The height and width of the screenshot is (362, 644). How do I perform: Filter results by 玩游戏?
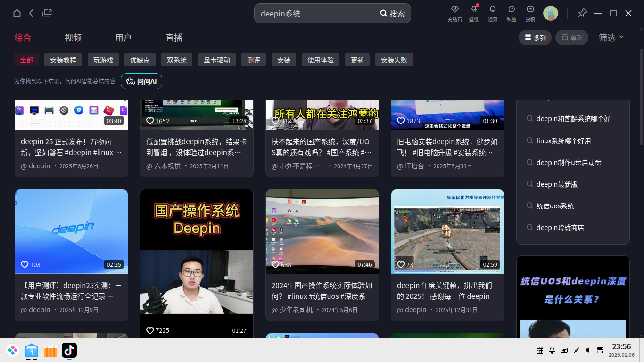103,60
